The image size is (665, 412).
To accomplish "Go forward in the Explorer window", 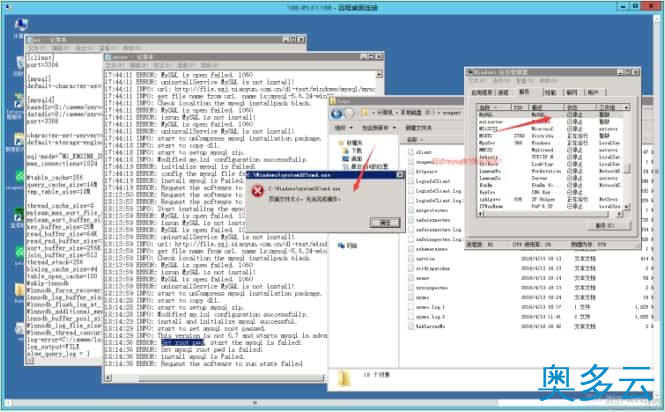I will pos(349,114).
